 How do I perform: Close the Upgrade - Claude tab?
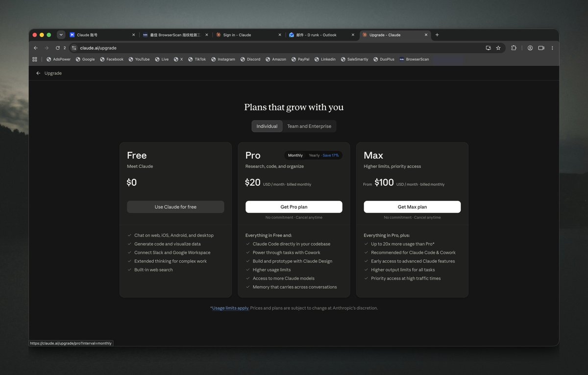tap(426, 35)
